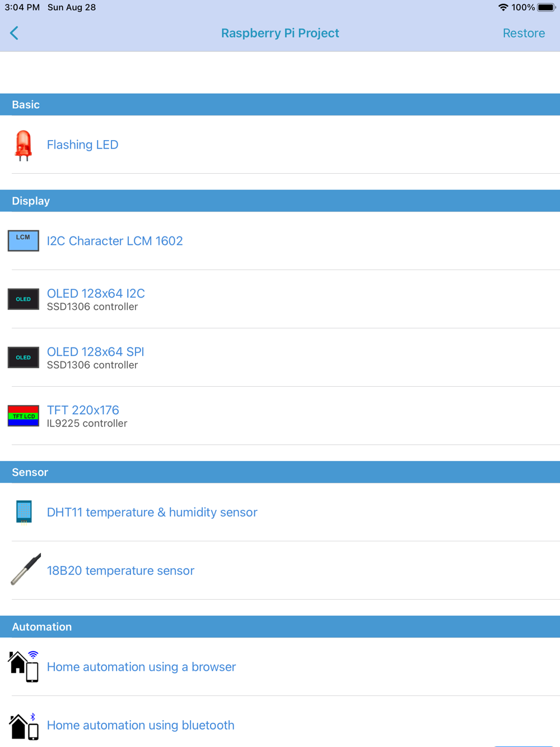Tap the battery status icon
The image size is (560, 747).
coord(547,7)
